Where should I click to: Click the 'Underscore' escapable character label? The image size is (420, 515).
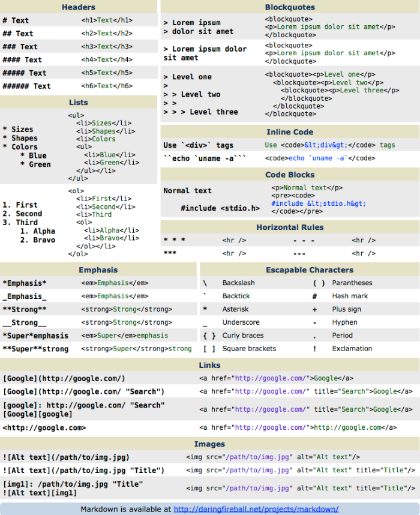click(x=241, y=322)
